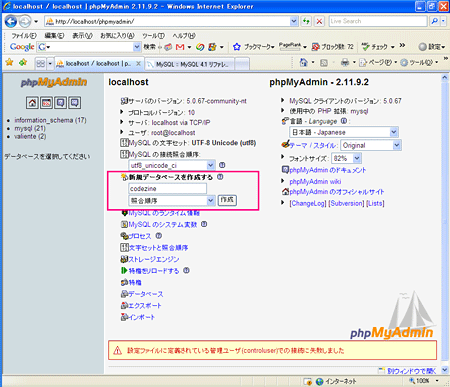Click help icon next to create database heading
Image resolution: width=450 pixels, height=387 pixels.
(220, 177)
